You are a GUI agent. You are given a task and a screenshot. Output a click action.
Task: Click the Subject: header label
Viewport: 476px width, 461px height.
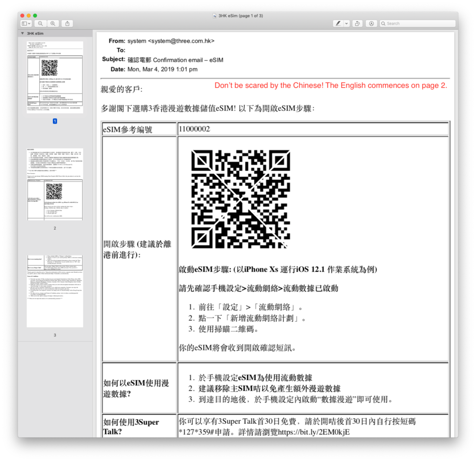[x=113, y=59]
